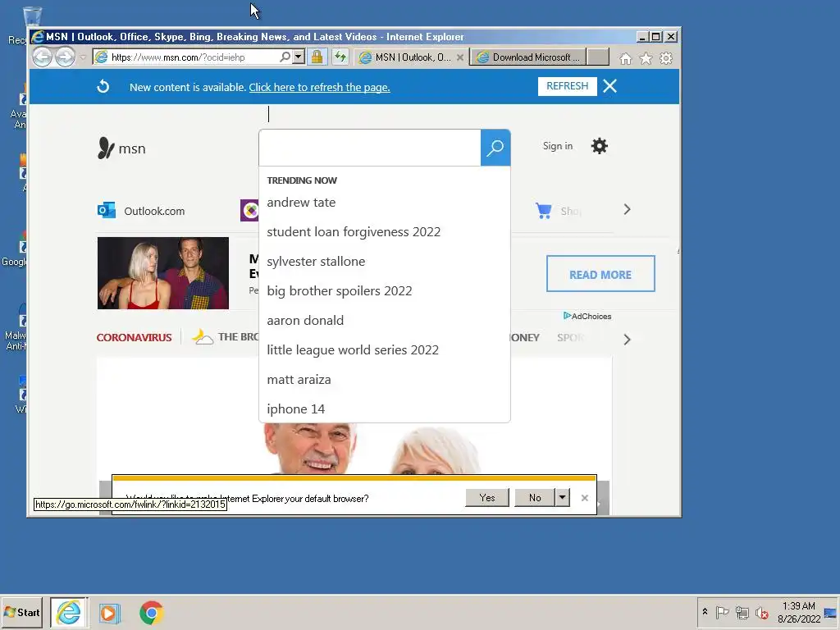Click the Sign in link
840x630 pixels.
point(558,146)
